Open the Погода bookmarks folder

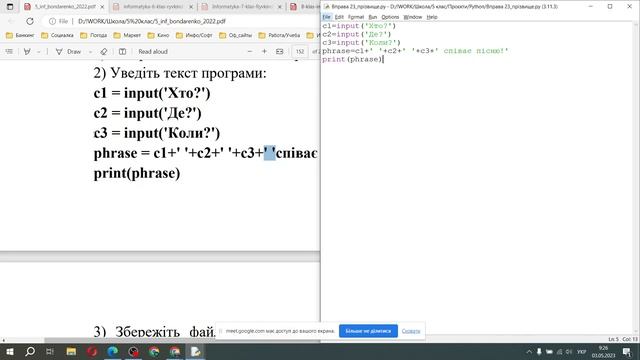[x=93, y=36]
